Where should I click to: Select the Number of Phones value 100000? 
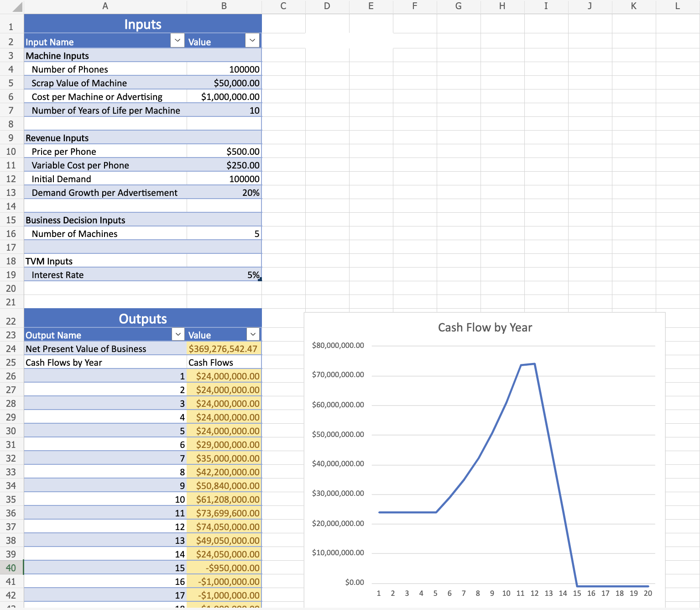coord(224,69)
